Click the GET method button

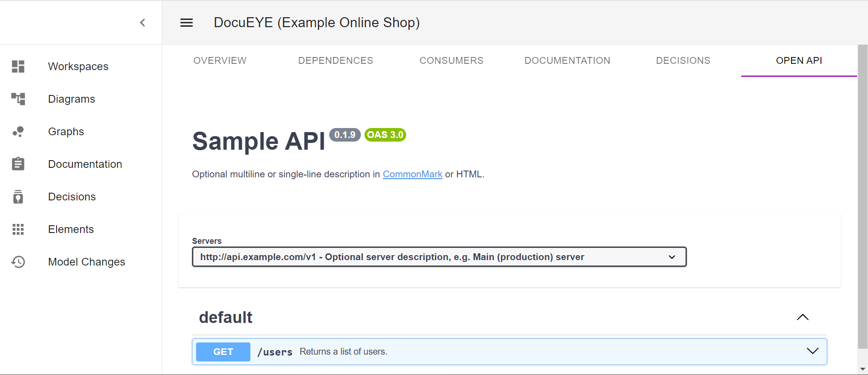(223, 352)
